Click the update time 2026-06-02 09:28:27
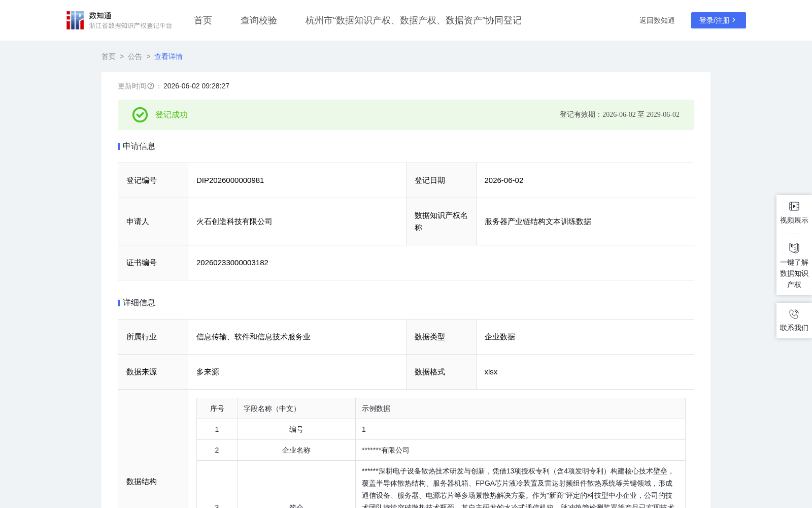The width and height of the screenshot is (812, 508). tap(196, 86)
